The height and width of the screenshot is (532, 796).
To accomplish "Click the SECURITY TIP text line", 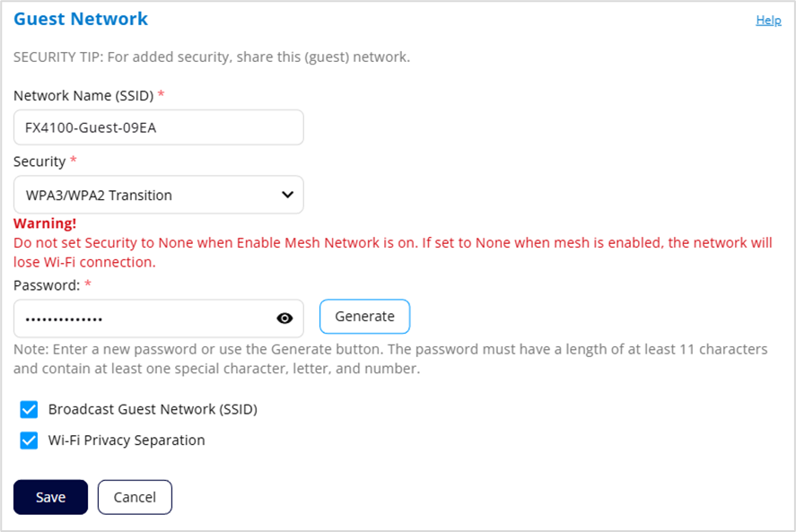I will point(211,57).
